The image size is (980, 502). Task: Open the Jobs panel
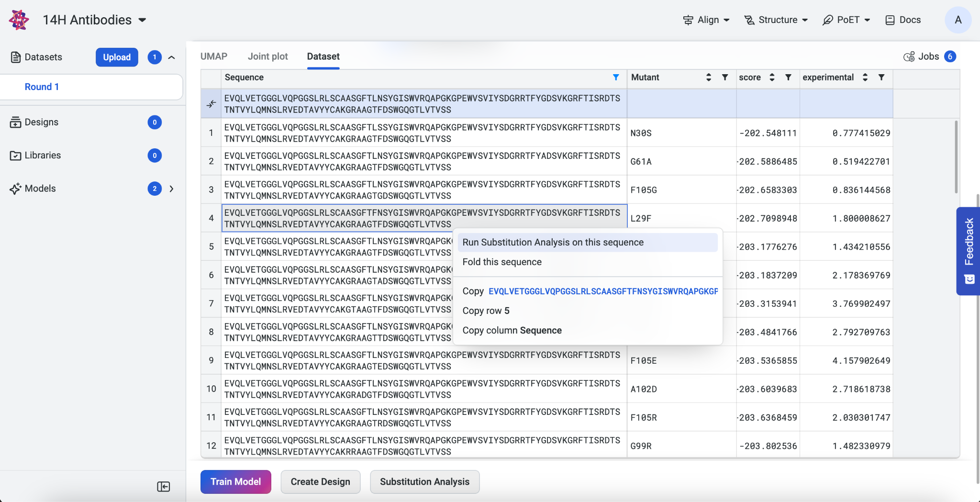click(930, 56)
